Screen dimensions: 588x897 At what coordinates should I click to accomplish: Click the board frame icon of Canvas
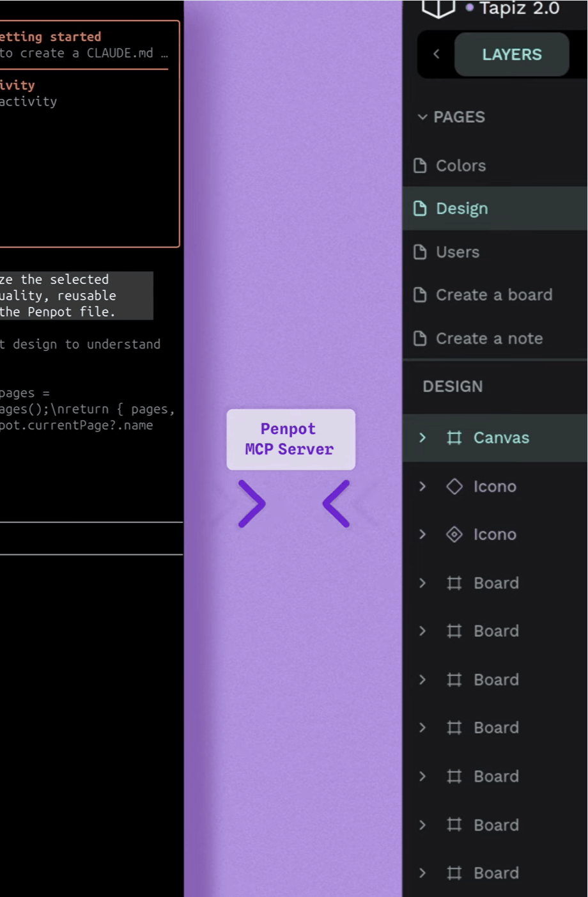pyautogui.click(x=454, y=438)
